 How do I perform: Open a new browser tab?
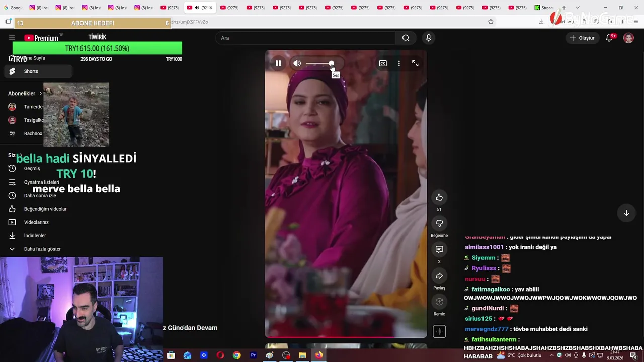tap(564, 8)
